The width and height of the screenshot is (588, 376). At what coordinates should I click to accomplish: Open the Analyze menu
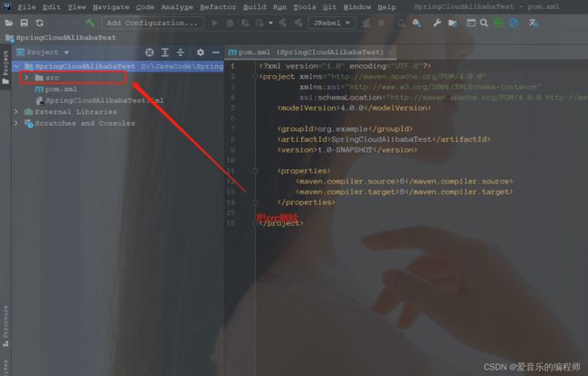[x=177, y=6]
